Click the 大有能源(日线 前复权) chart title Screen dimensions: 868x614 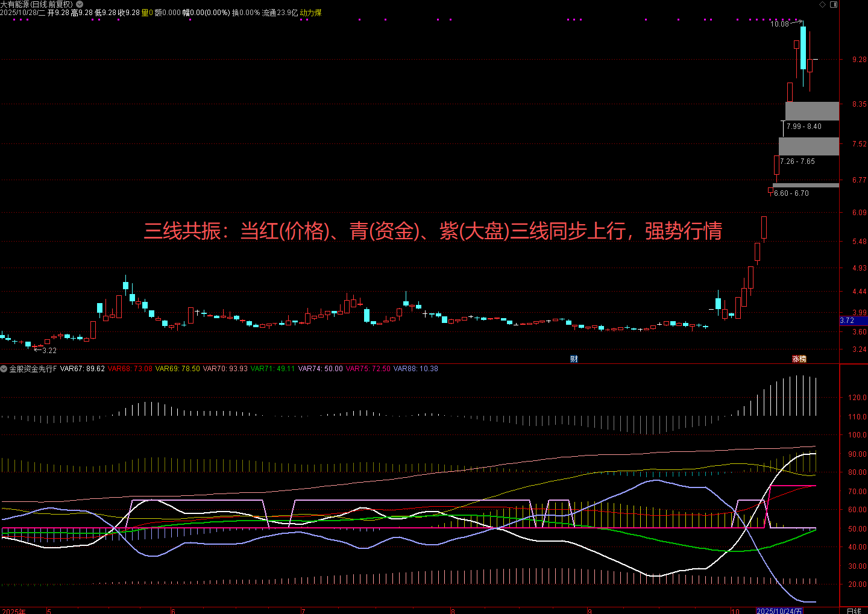point(37,4)
